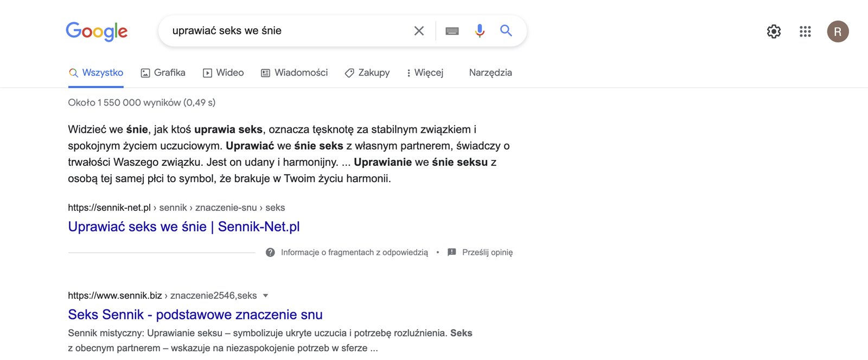The width and height of the screenshot is (868, 360).
Task: Open the on-screen keyboard tool
Action: tap(452, 31)
